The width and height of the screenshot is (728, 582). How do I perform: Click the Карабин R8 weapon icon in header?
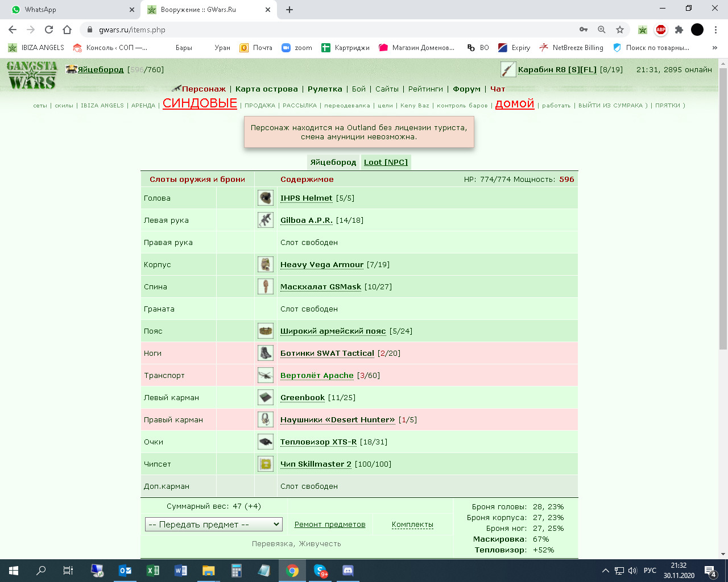508,69
